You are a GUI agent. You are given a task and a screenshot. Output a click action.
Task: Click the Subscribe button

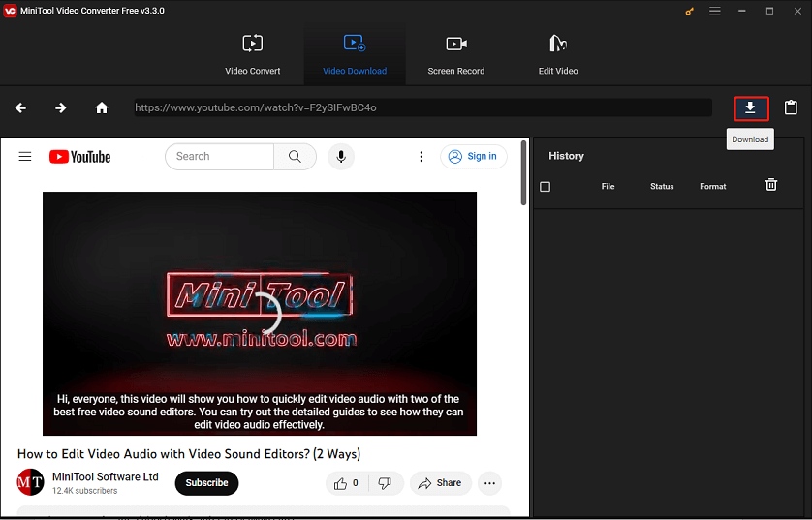tap(206, 483)
